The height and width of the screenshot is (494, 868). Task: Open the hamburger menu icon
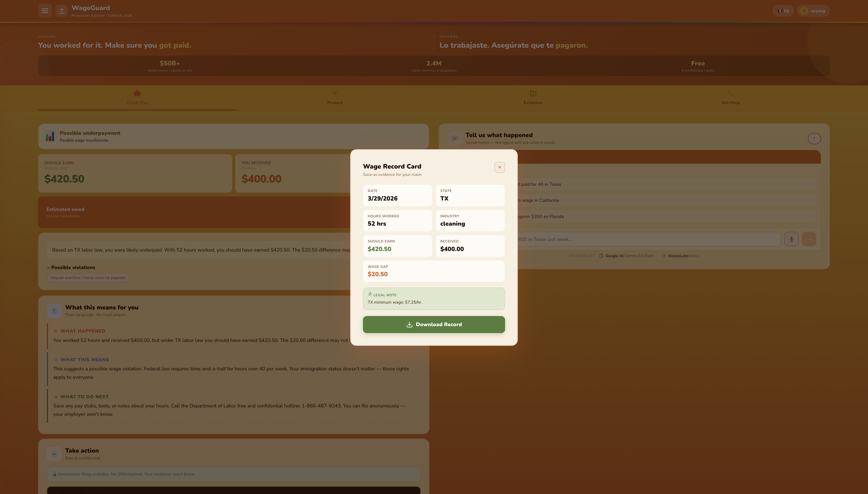[x=45, y=11]
